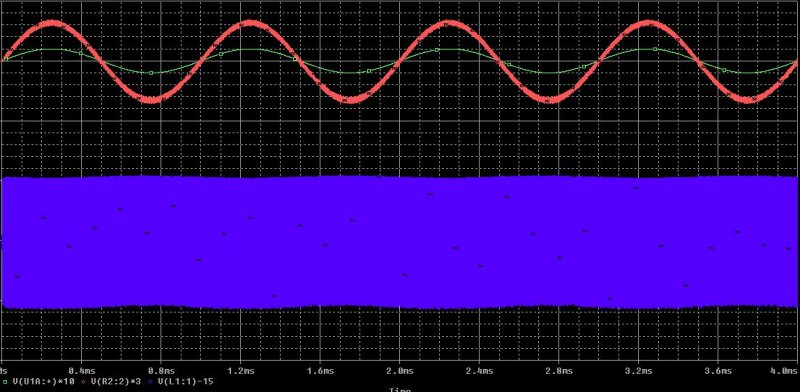Screen dimensions: 800x392
Task: Click the 3.6ms time axis label
Action: (x=718, y=371)
